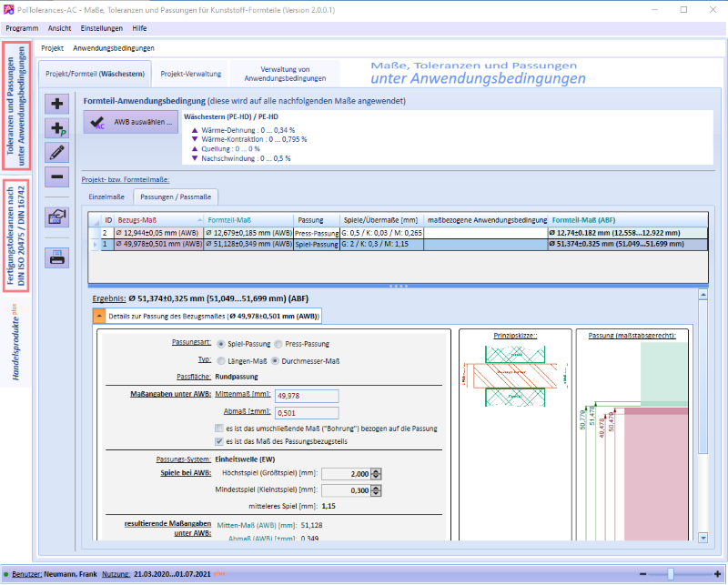The width and height of the screenshot is (728, 585).
Task: Click the Passung column header
Action: tap(317, 220)
